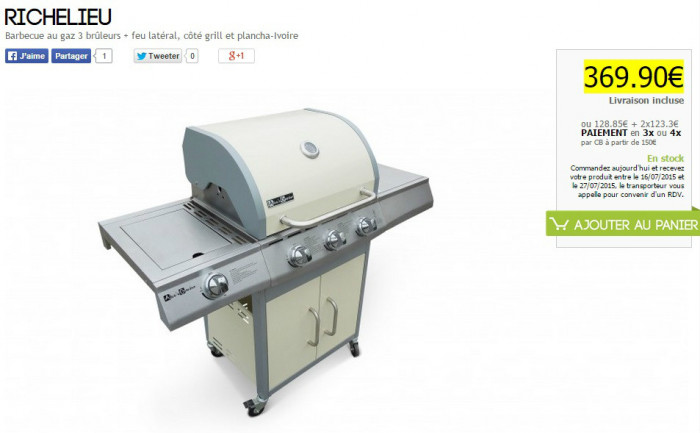Click the product subtitle describing 3 brûleurs

152,36
